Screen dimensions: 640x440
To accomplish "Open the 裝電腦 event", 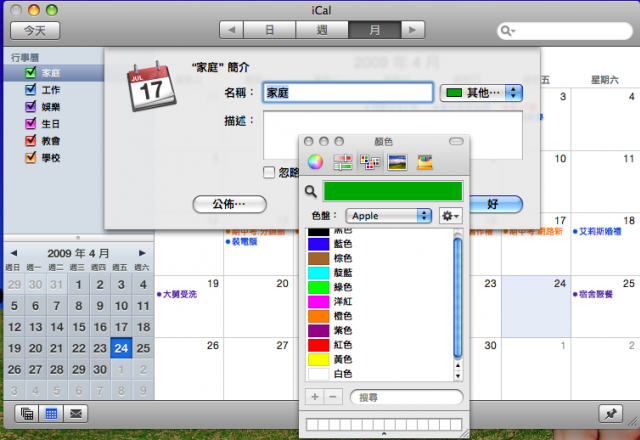I will pos(244,242).
